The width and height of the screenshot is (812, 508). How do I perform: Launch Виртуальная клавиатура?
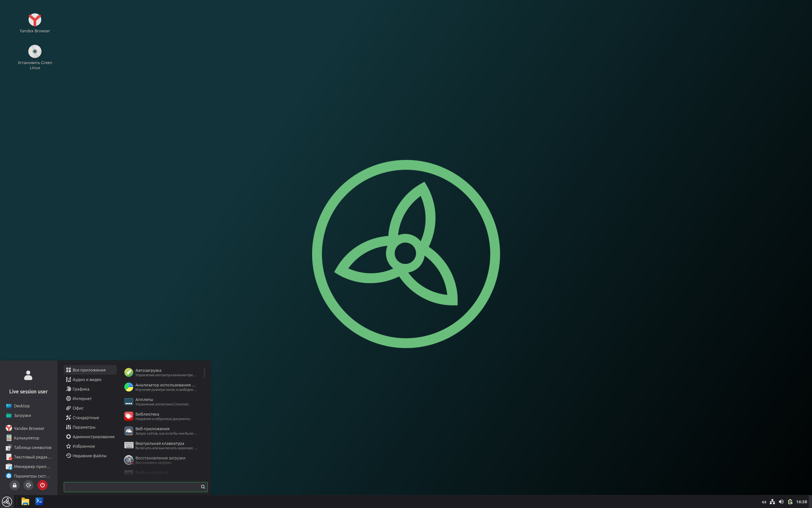tap(161, 445)
